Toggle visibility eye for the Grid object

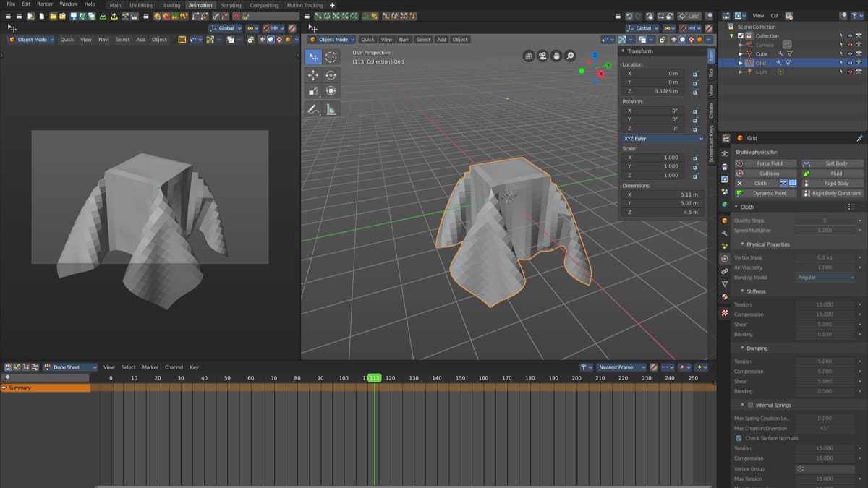click(x=849, y=63)
